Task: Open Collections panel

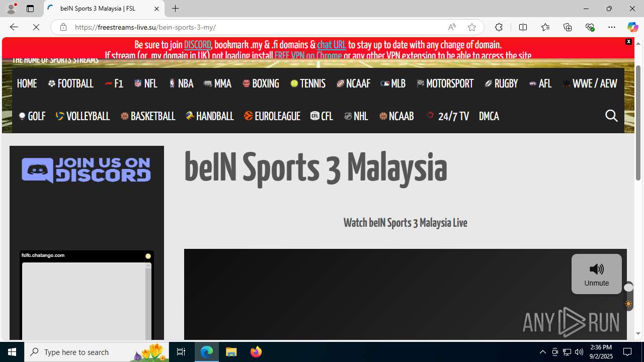Action: click(x=568, y=27)
